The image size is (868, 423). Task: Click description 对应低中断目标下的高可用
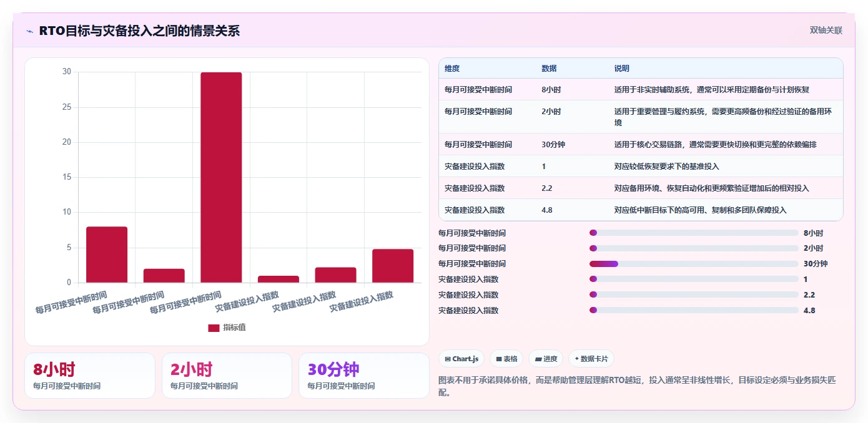[x=701, y=210]
